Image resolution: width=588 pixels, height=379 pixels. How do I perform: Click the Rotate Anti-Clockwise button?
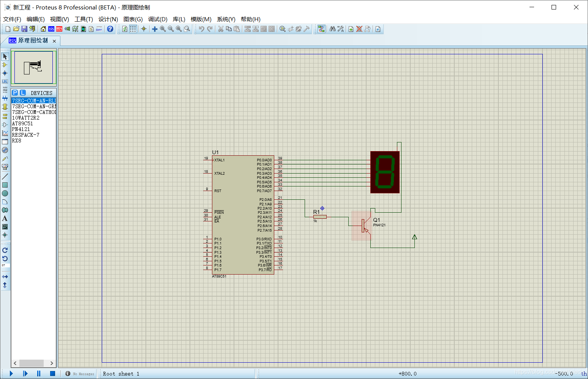5,259
